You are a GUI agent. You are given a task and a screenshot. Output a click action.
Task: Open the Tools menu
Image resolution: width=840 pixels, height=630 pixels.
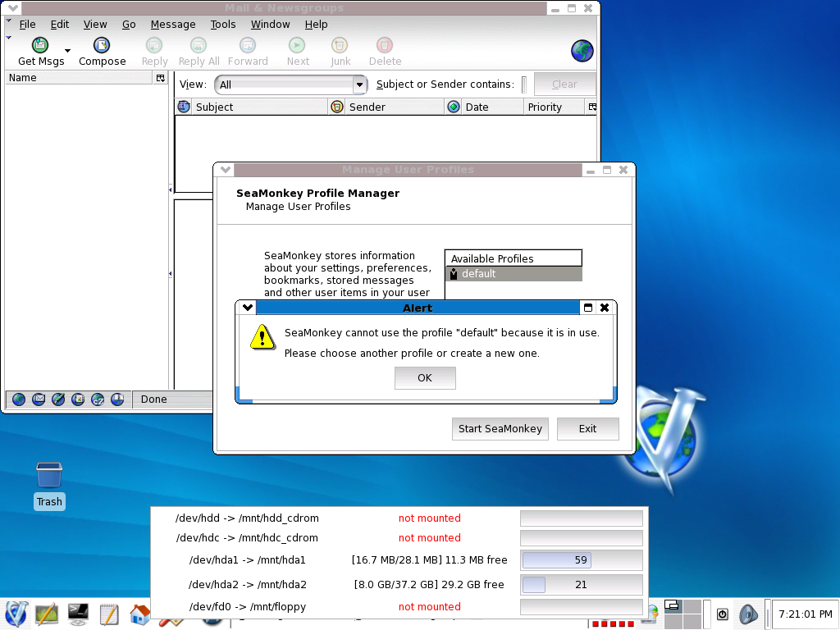[x=223, y=24]
